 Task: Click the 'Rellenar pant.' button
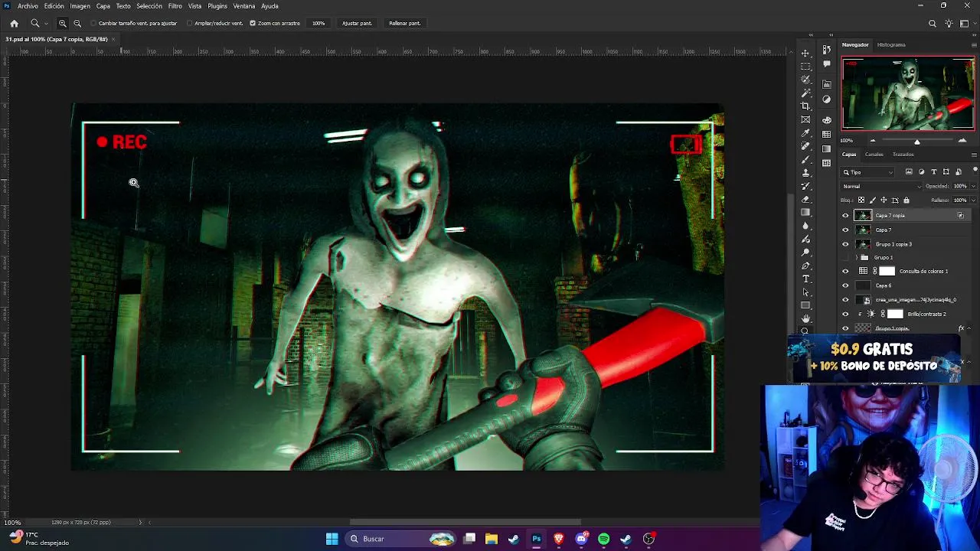pos(404,24)
